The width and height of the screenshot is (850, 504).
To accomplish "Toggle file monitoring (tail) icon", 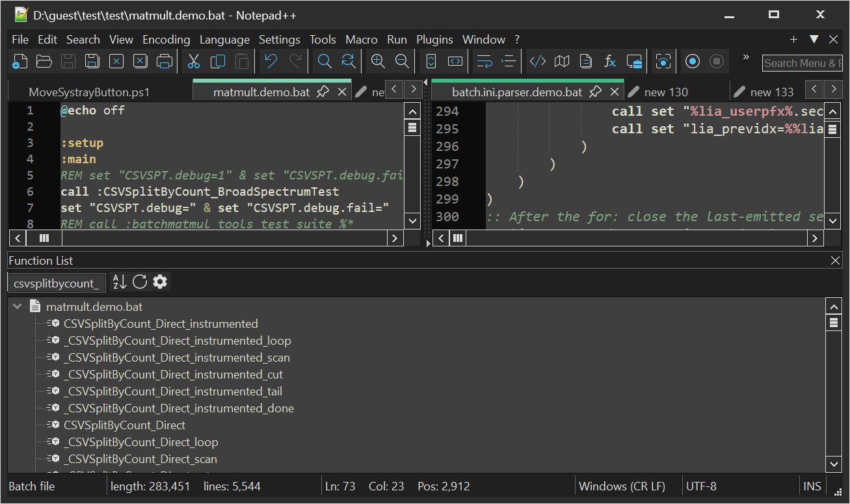I will (663, 62).
